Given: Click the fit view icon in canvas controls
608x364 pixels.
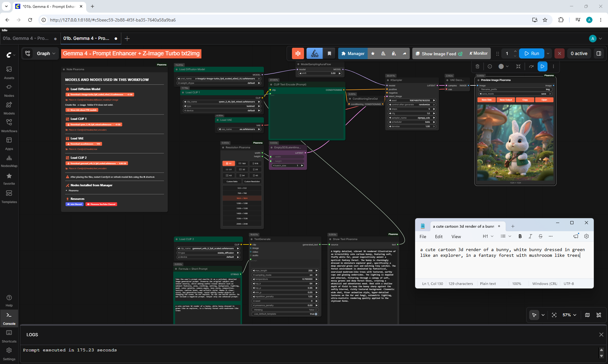Looking at the screenshot, I should 554,315.
